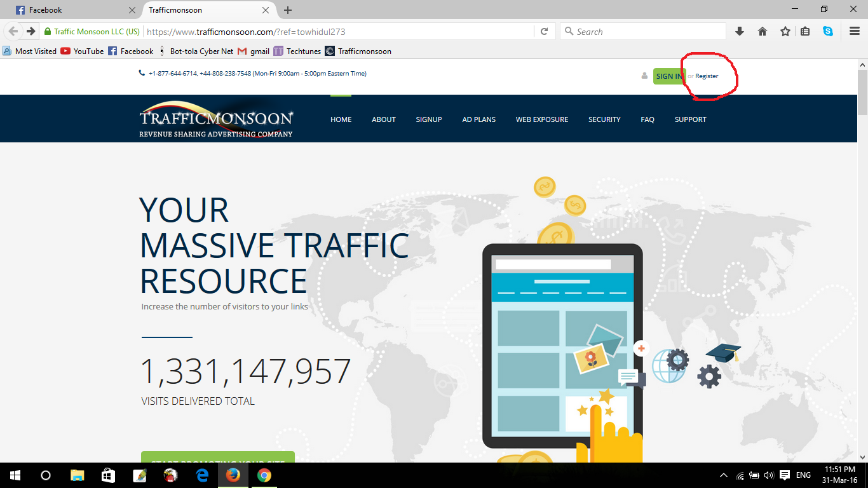Click the VISITS DELIVERED TOTAL label
Viewport: 868px width, 488px height.
tap(198, 402)
